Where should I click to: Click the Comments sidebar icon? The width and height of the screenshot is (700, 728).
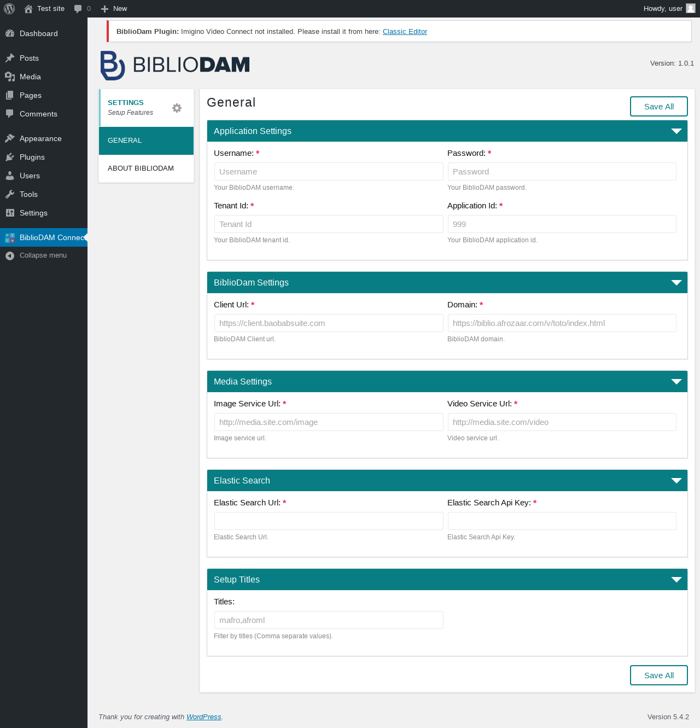(x=10, y=114)
